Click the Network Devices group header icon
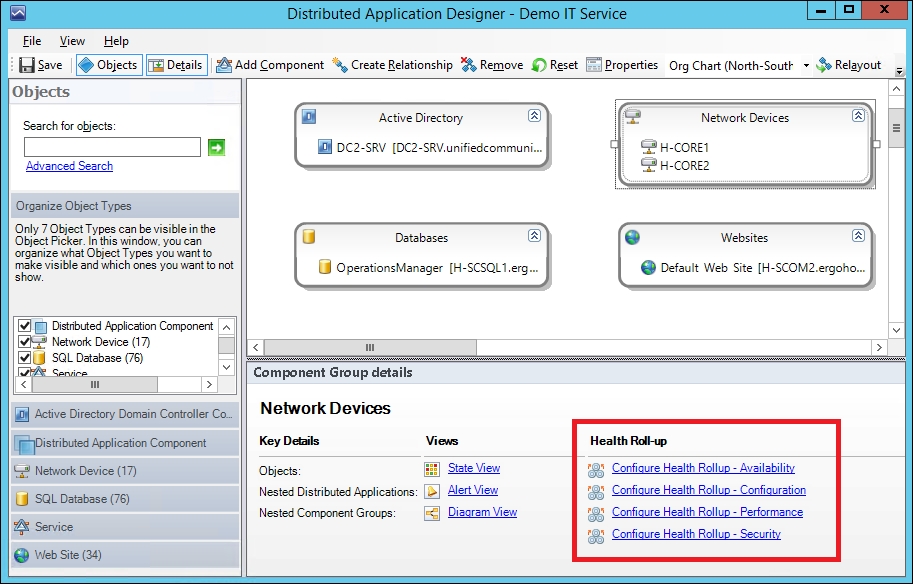The image size is (913, 584). pos(632,116)
